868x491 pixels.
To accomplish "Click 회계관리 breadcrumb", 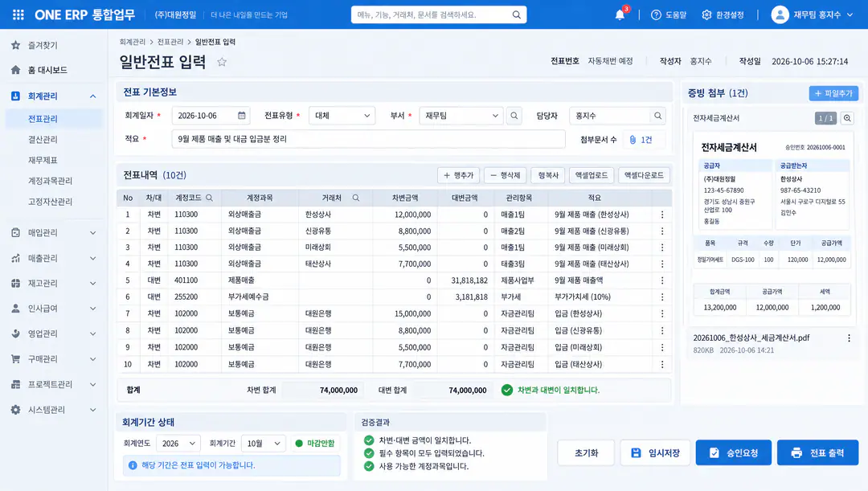I will click(133, 42).
